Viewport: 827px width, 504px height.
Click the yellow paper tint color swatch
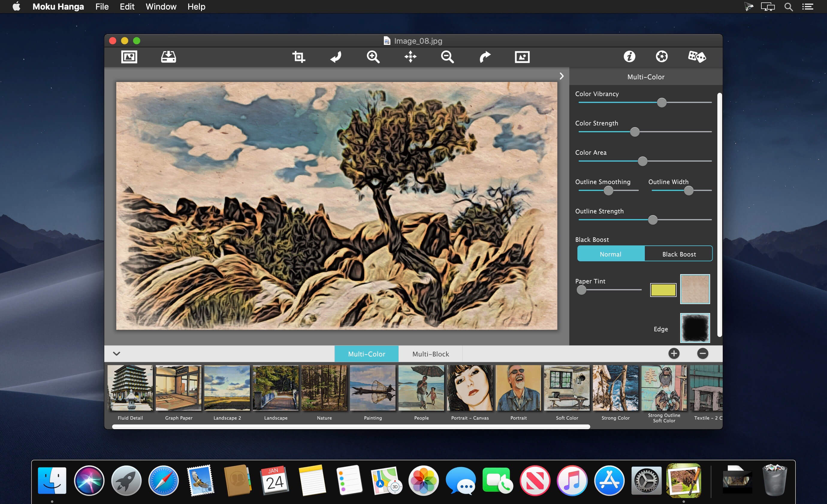pyautogui.click(x=663, y=290)
